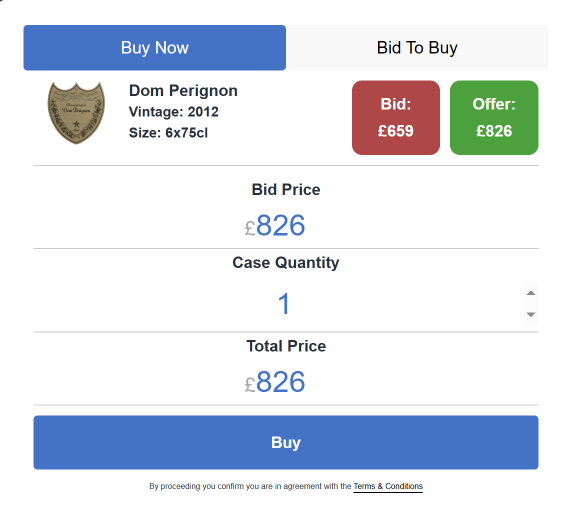
Task: Click the blue Buy button
Action: coord(286,442)
